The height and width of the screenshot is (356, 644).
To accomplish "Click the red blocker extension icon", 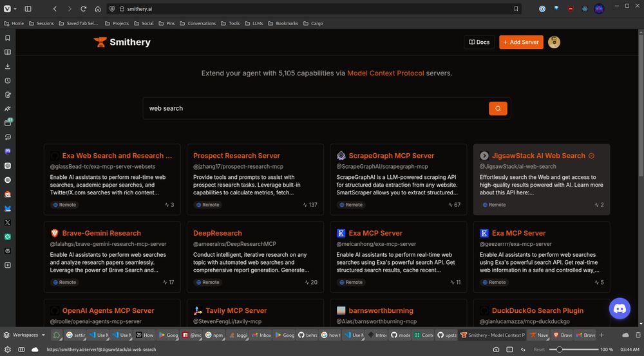I will pos(571,8).
